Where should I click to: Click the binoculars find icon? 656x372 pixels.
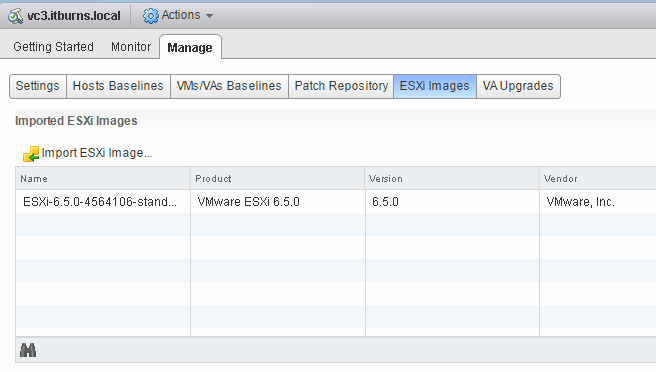28,350
